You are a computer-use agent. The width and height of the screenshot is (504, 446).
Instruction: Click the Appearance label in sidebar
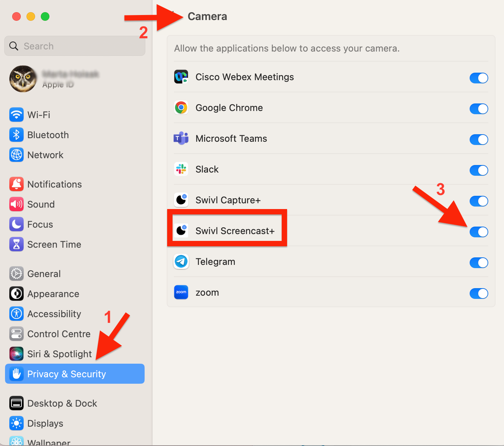click(x=53, y=294)
